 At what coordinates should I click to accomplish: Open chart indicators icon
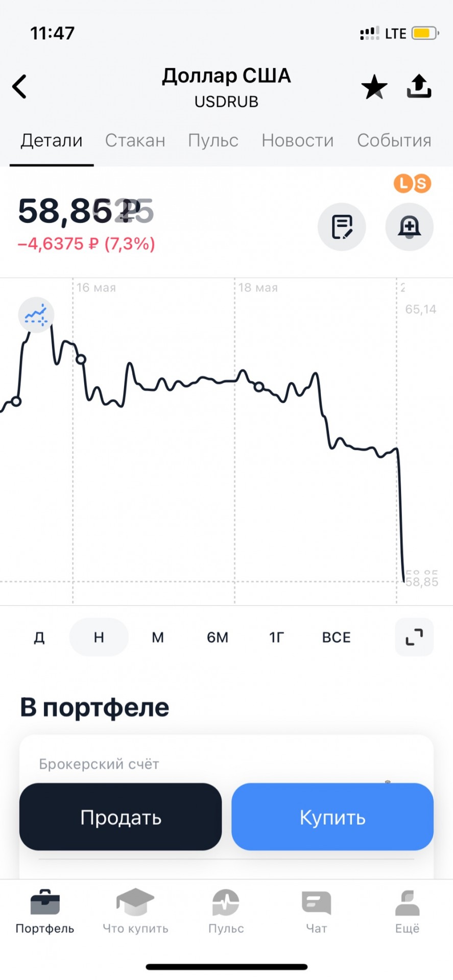point(36,315)
